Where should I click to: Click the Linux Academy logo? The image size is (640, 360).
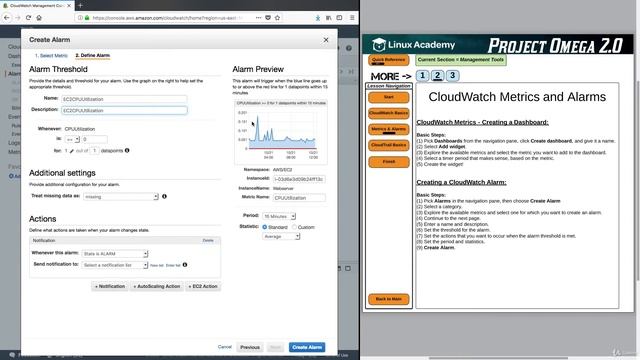(x=414, y=44)
